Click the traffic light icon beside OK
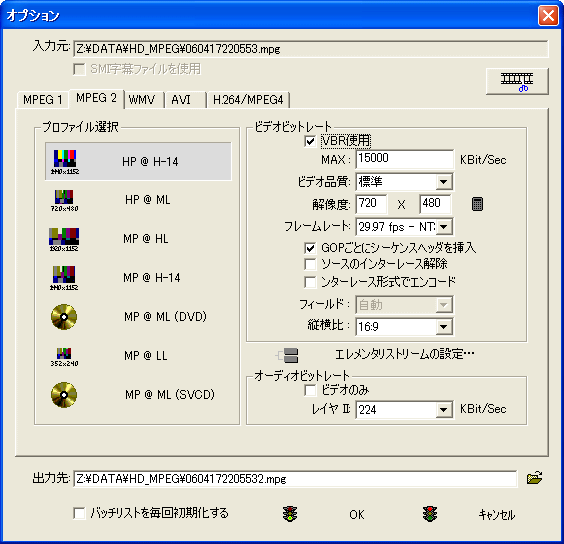The width and height of the screenshot is (564, 544). point(290,514)
